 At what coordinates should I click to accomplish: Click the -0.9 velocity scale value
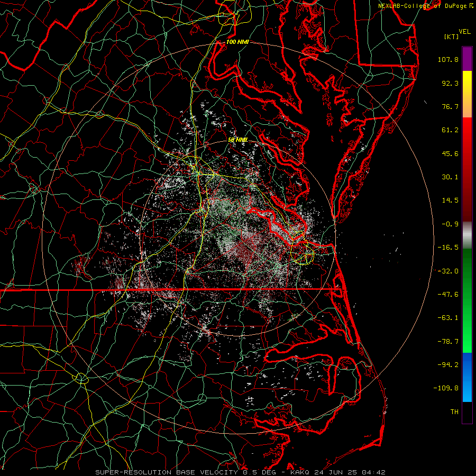click(450, 224)
